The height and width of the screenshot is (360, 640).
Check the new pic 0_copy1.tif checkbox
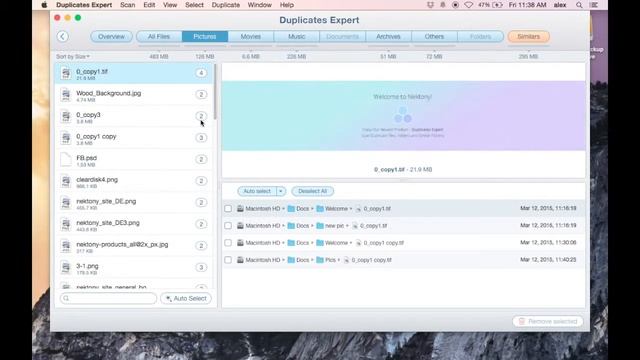pyautogui.click(x=228, y=226)
